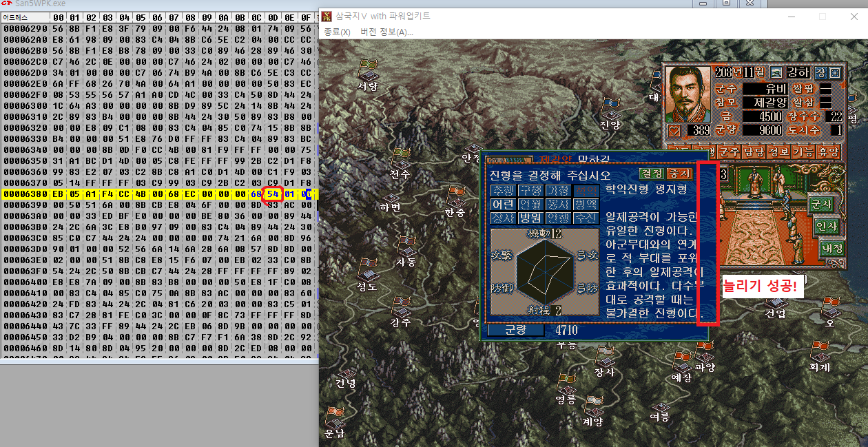Open the 인사 command
This screenshot has width=868, height=447.
point(826,226)
